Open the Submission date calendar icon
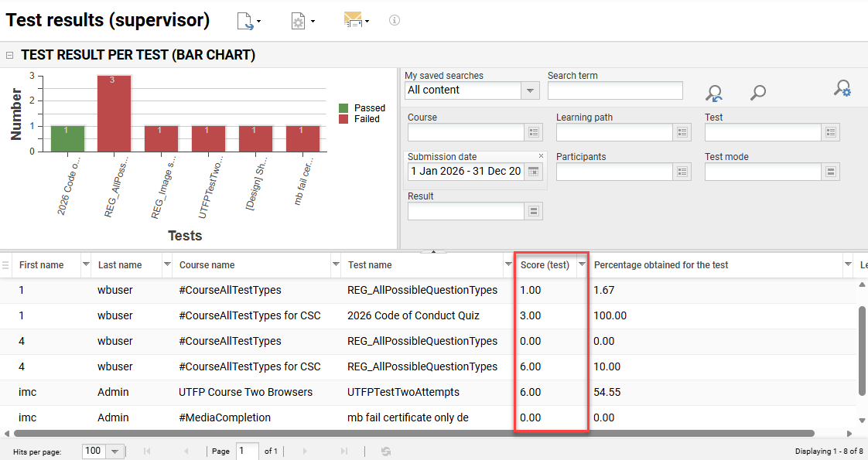 (x=534, y=172)
